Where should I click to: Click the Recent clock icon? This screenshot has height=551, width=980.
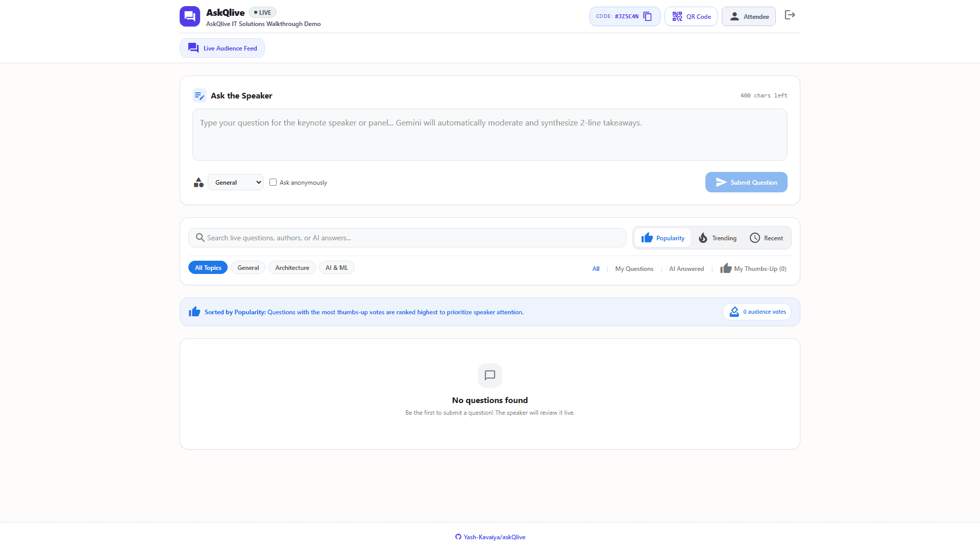tap(755, 238)
